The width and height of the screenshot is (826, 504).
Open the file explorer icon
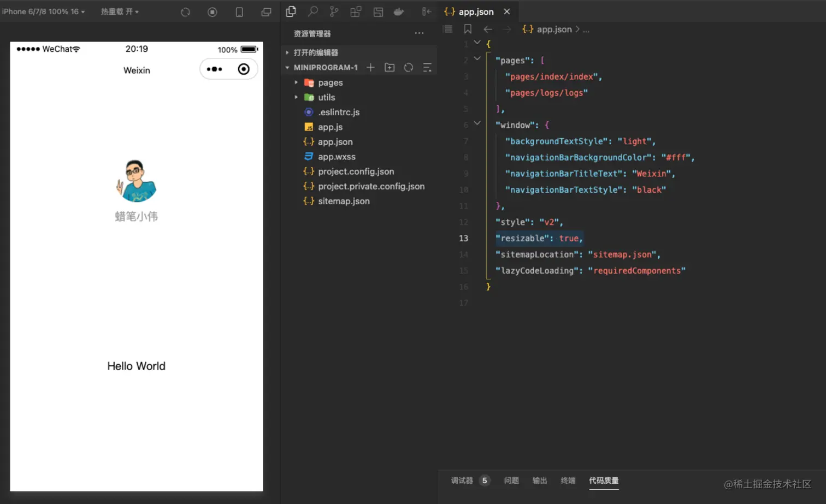pyautogui.click(x=291, y=11)
